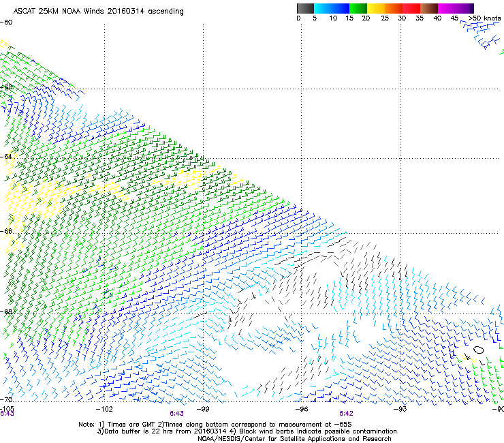
Task: Click the 6:42 swath time label
Action: coord(346,414)
